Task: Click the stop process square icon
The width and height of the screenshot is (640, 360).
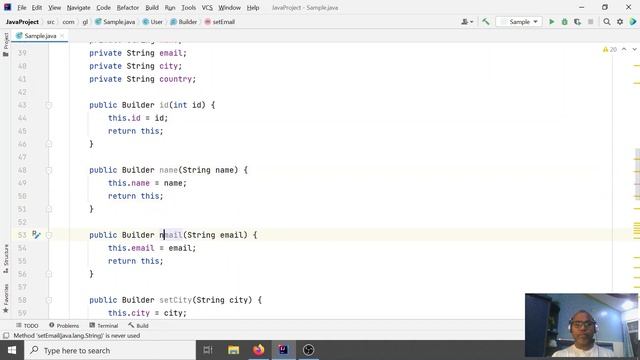Action: [x=590, y=22]
